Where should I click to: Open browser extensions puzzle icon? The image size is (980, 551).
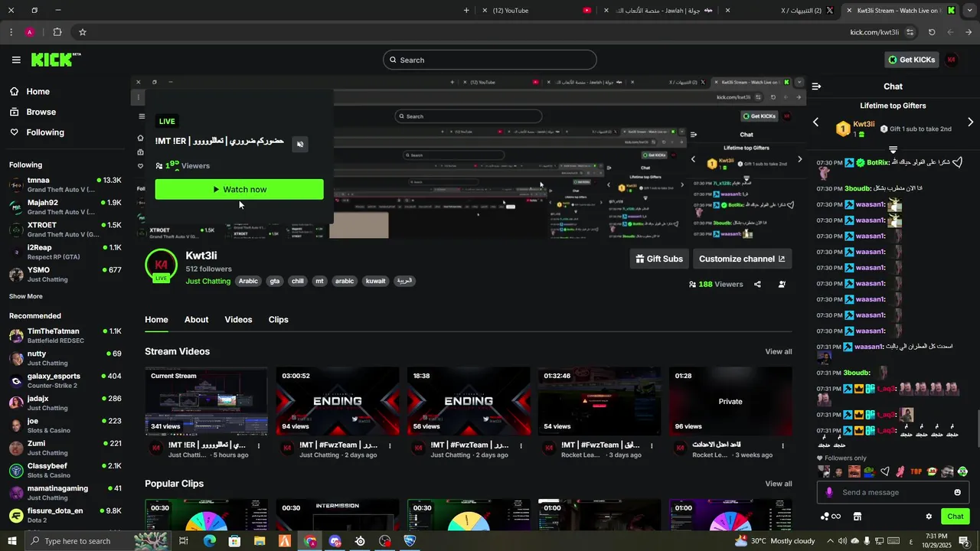(x=57, y=32)
